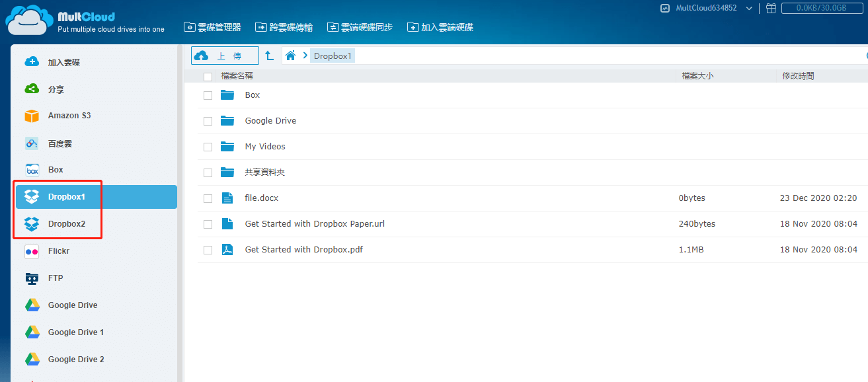Screen dimensions: 868x382
Task: Select Flickr drive label
Action: (x=59, y=251)
